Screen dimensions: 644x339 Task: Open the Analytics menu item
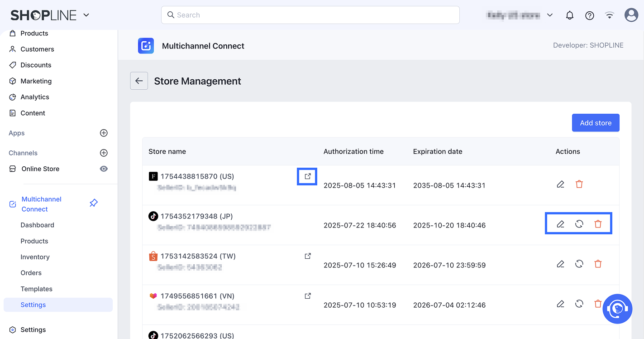[x=35, y=97]
